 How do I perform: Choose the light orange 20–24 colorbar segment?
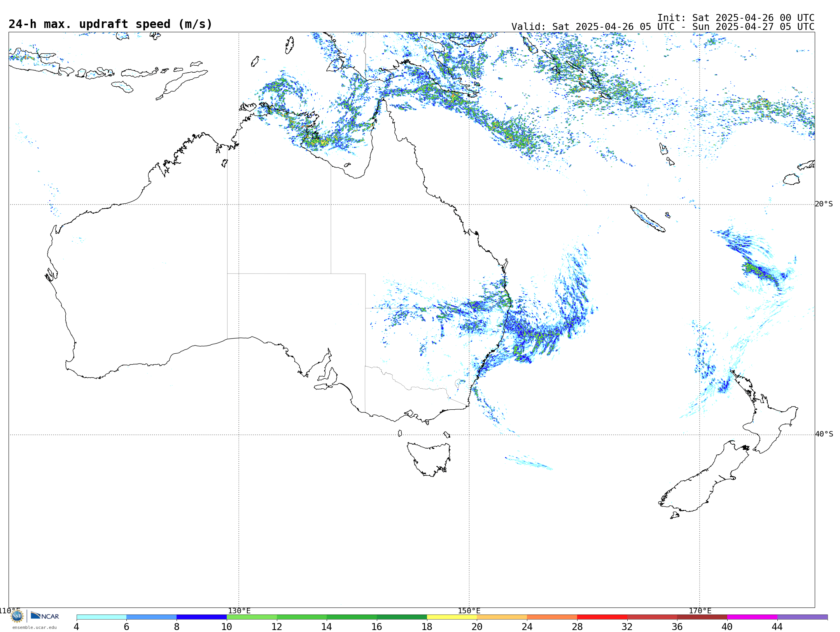[502, 617]
